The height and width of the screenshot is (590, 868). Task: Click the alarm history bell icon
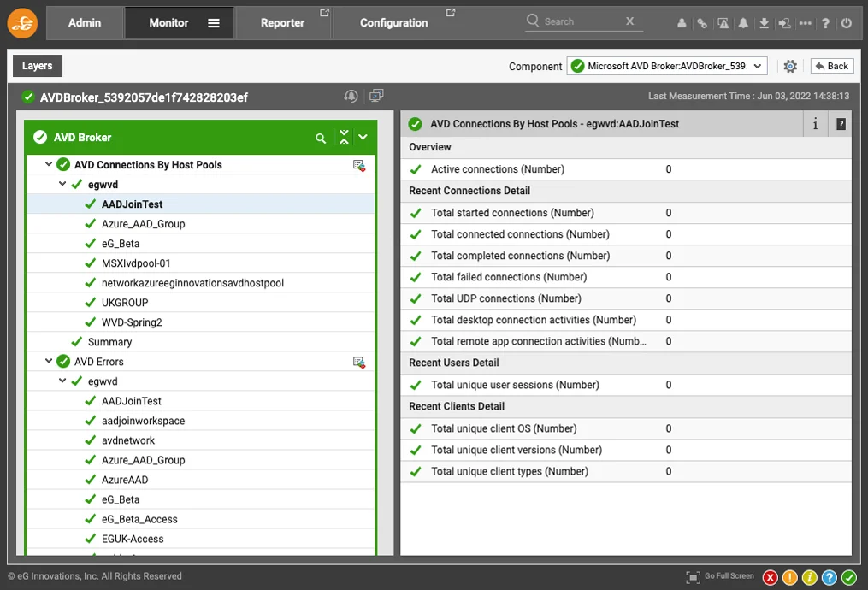[351, 96]
